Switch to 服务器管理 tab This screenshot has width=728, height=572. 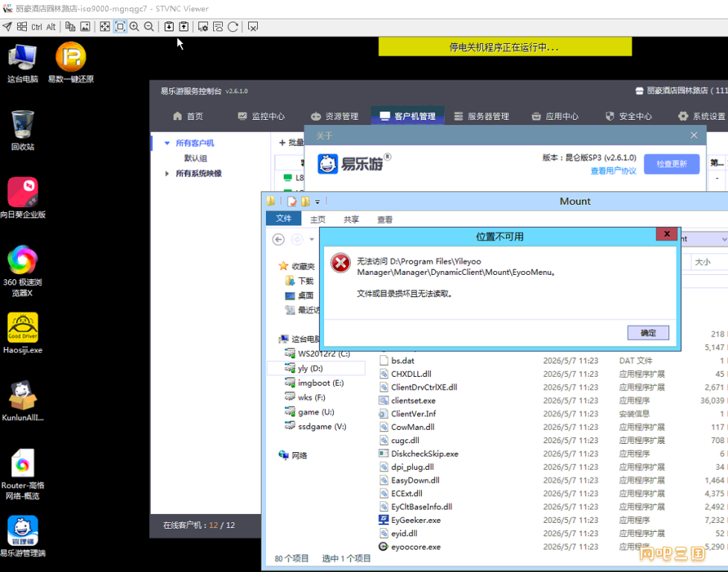pyautogui.click(x=481, y=116)
